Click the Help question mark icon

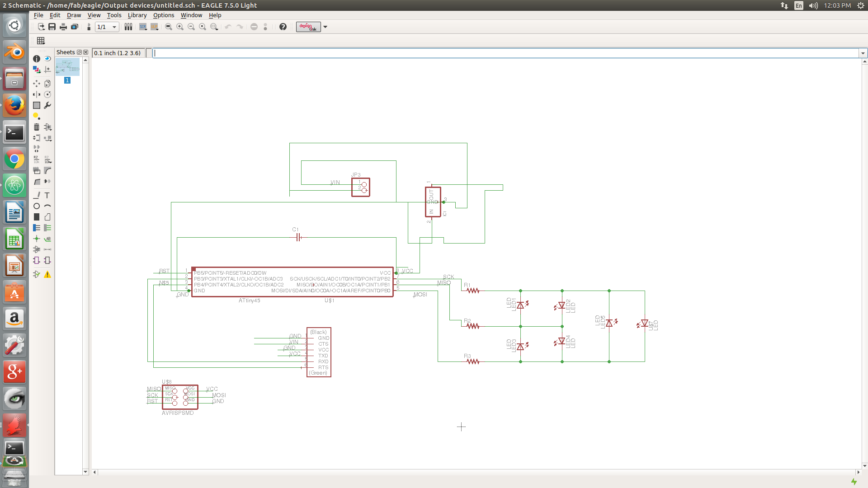pyautogui.click(x=283, y=27)
